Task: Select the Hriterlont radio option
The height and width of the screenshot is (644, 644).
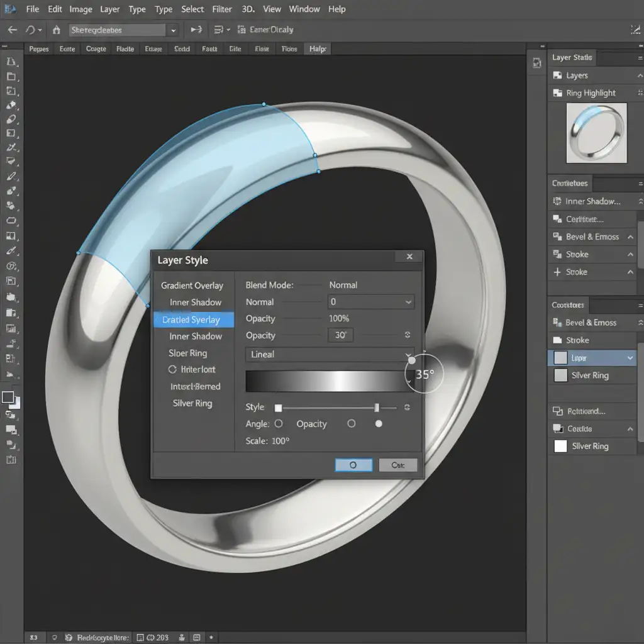Action: [x=172, y=370]
